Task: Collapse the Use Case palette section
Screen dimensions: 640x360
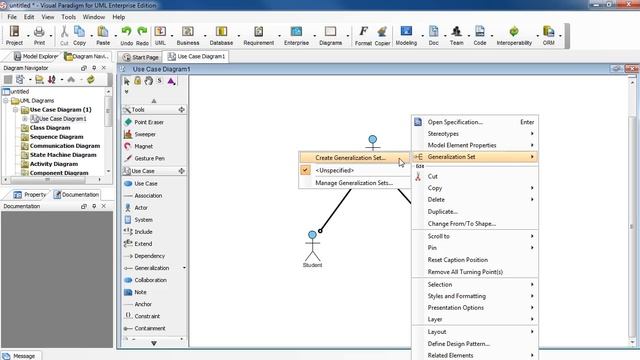Action: tap(181, 171)
